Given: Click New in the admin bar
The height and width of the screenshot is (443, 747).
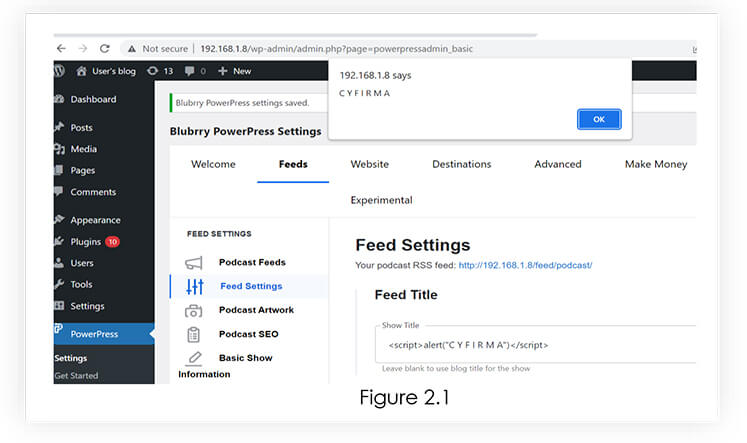Looking at the screenshot, I should point(242,71).
